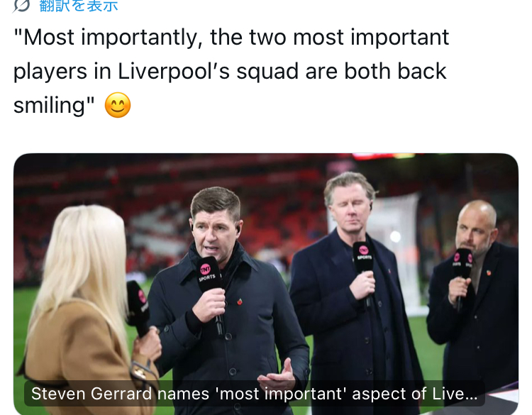Click the translate icon beside 翻訳を表示
Viewport: 532px width, 415px height.
(21, 5)
